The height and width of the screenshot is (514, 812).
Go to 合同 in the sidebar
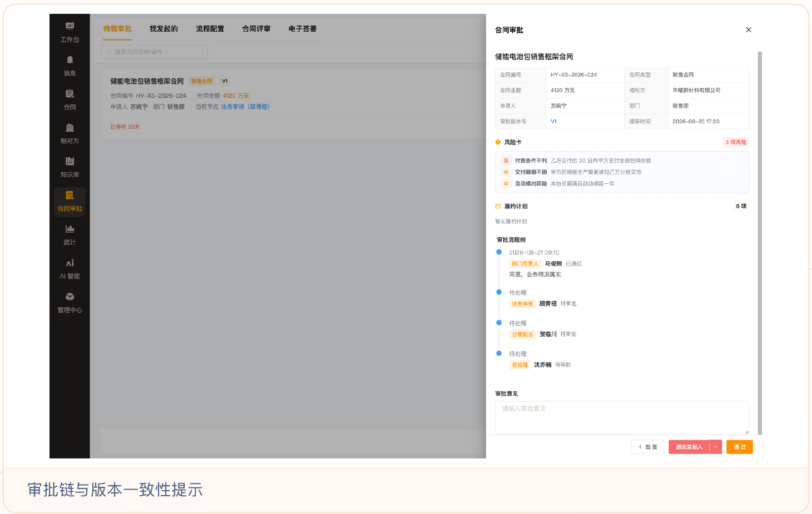(70, 99)
